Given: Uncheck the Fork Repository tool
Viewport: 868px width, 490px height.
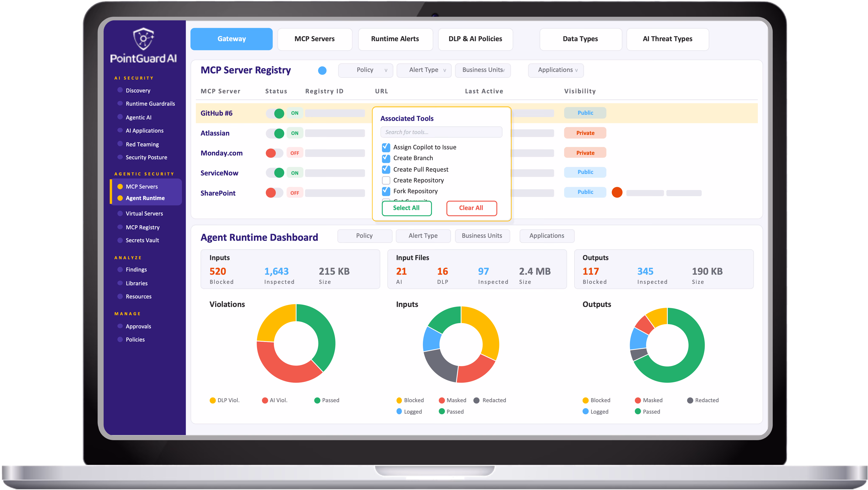Looking at the screenshot, I should pos(386,191).
